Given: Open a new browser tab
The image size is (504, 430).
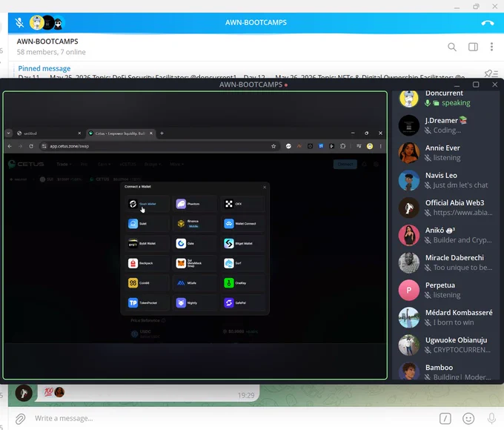Looking at the screenshot, I should 162,133.
